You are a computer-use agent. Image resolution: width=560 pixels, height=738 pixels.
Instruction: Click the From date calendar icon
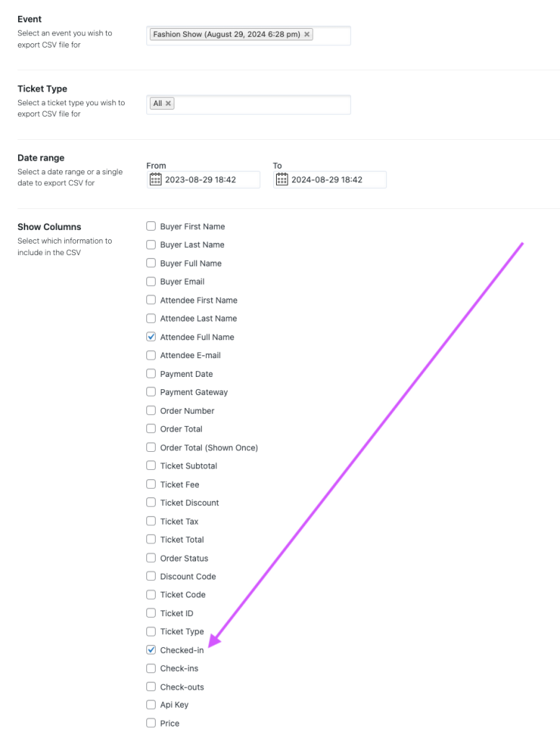coord(155,179)
